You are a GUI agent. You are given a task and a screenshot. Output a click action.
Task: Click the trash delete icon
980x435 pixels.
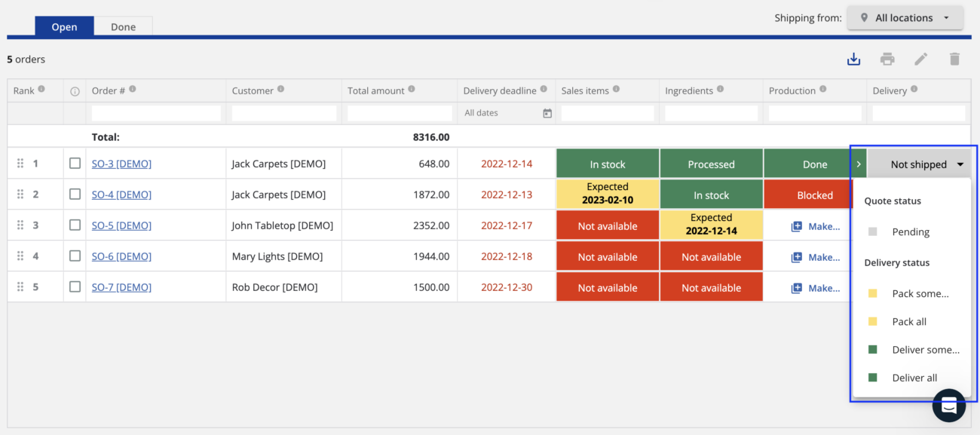point(954,58)
